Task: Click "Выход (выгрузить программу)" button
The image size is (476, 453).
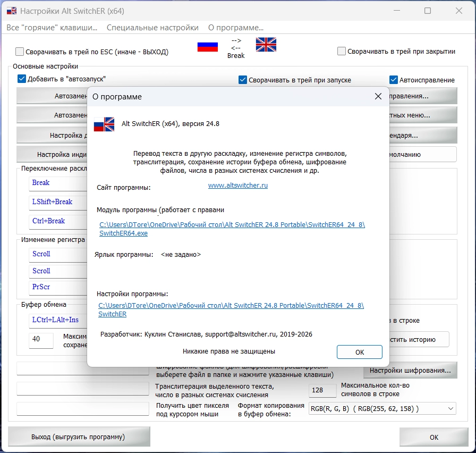Action: click(x=79, y=437)
